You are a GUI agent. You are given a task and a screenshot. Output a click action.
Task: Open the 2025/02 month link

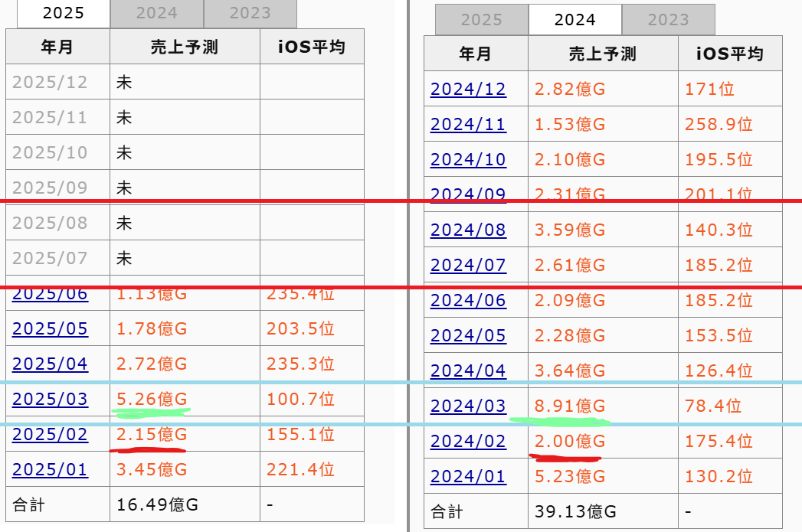click(50, 434)
